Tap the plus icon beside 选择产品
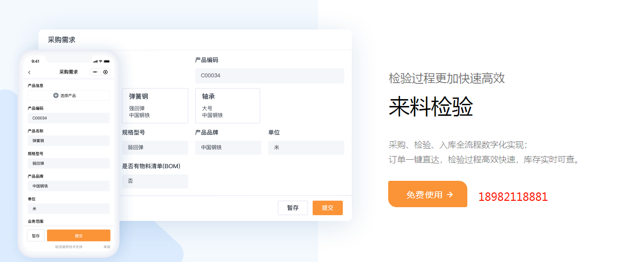The image size is (644, 262). pos(56,95)
